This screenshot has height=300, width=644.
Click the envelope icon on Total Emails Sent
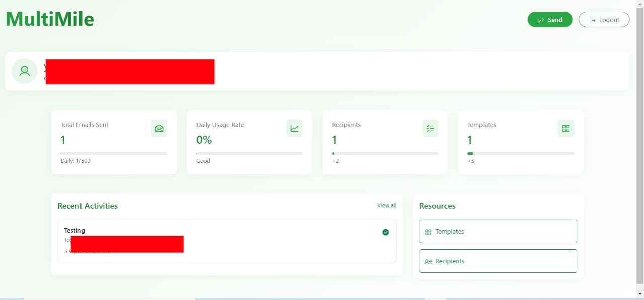point(159,128)
